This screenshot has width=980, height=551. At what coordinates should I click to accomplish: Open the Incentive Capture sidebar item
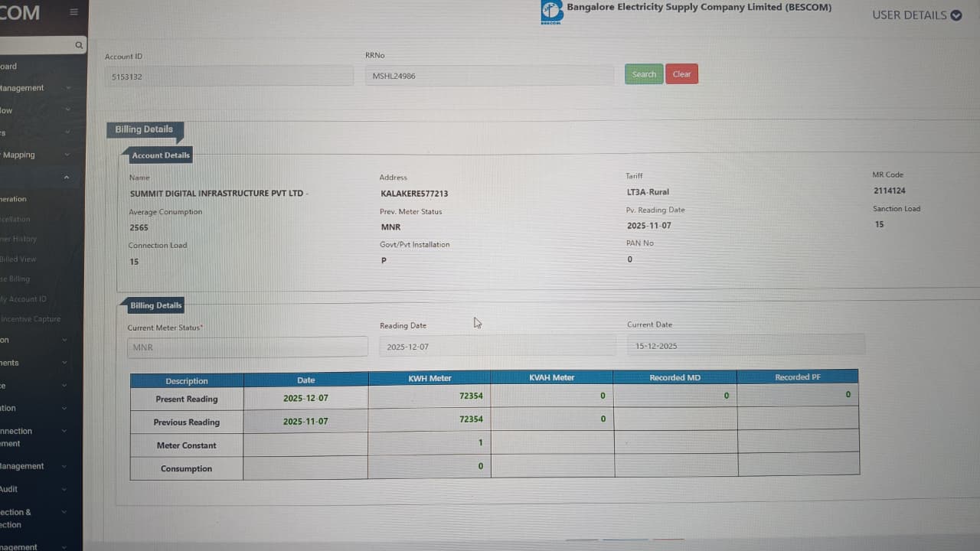[x=31, y=319]
